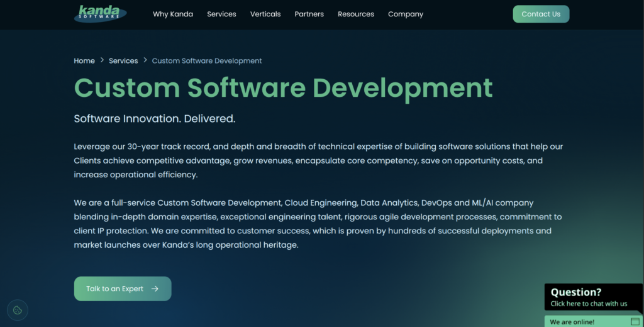The image size is (644, 327).
Task: Click the Contact Us button
Action: tap(541, 14)
